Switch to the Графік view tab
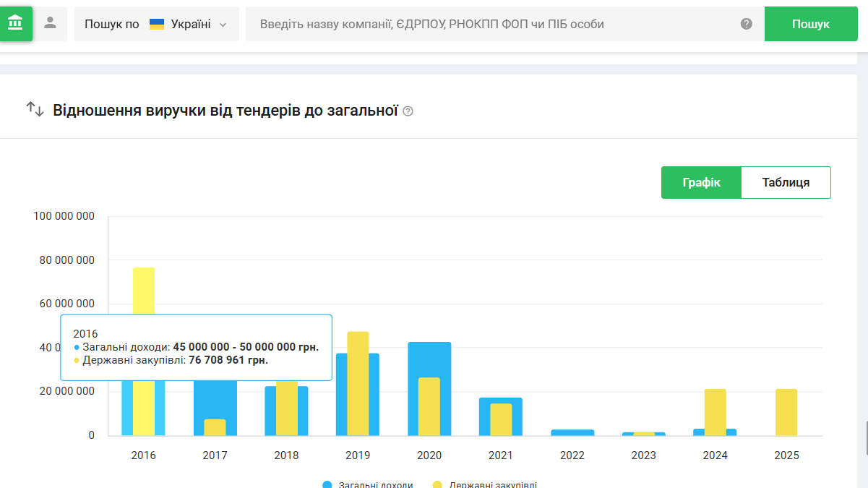 701,182
